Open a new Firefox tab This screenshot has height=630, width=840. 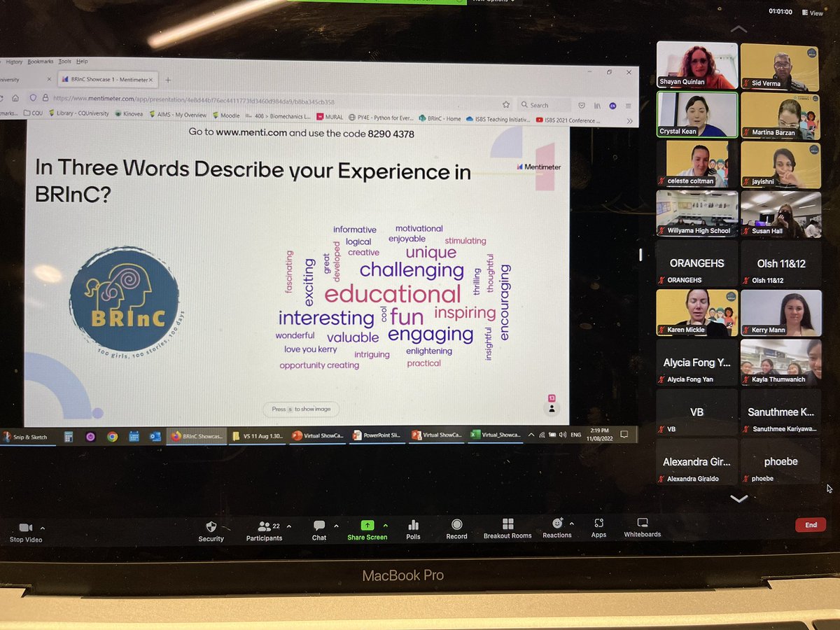(167, 80)
